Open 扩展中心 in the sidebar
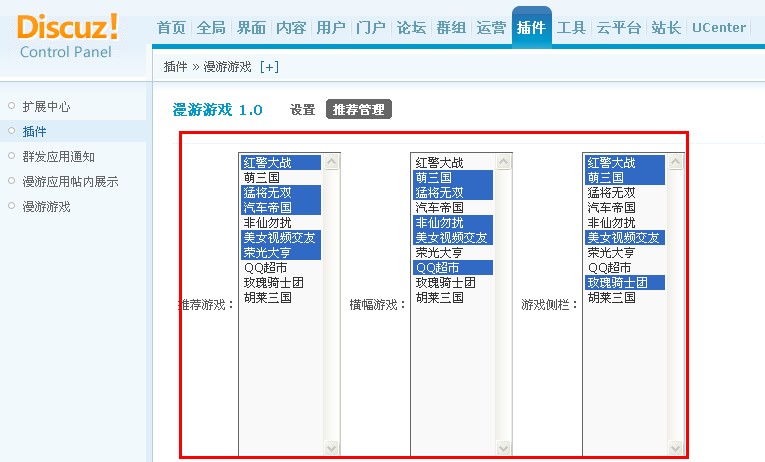 point(46,106)
